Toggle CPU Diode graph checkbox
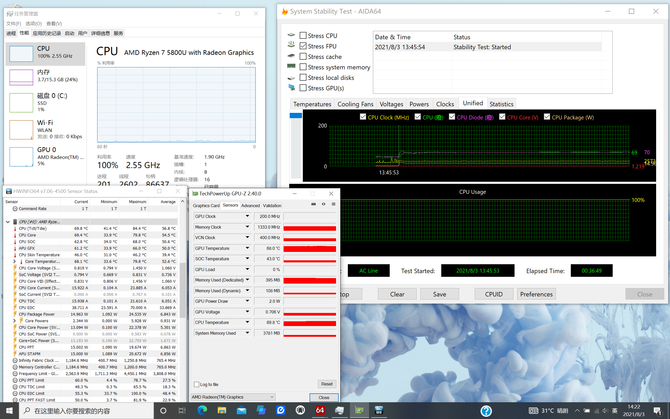Screen dimensions: 670x419 pos(452,117)
